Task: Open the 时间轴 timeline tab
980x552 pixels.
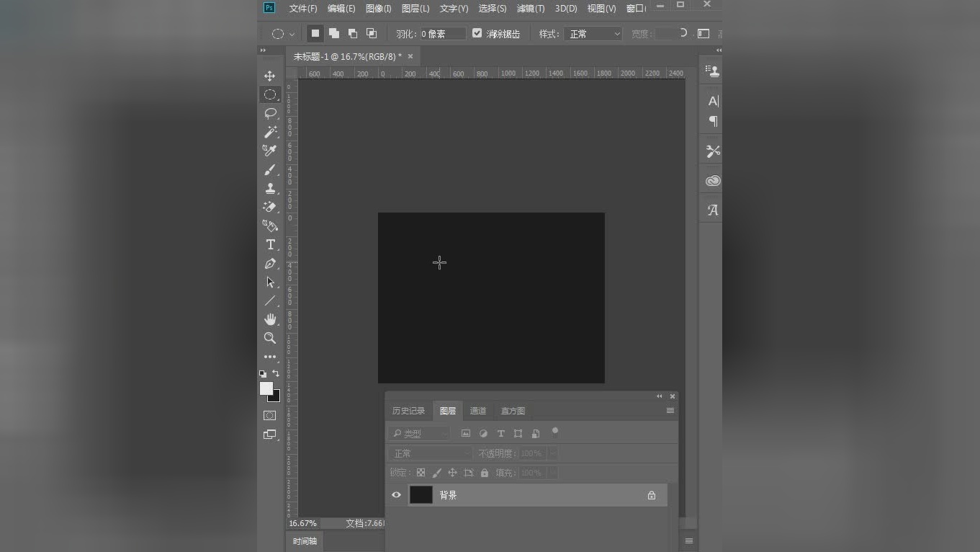Action: pos(305,541)
